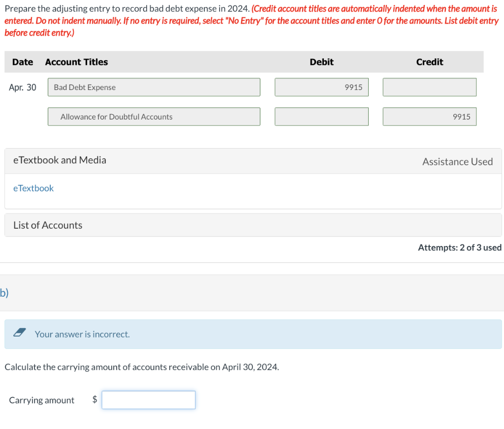Click the 'Assistance Used' text
The image size is (504, 429).
457,162
